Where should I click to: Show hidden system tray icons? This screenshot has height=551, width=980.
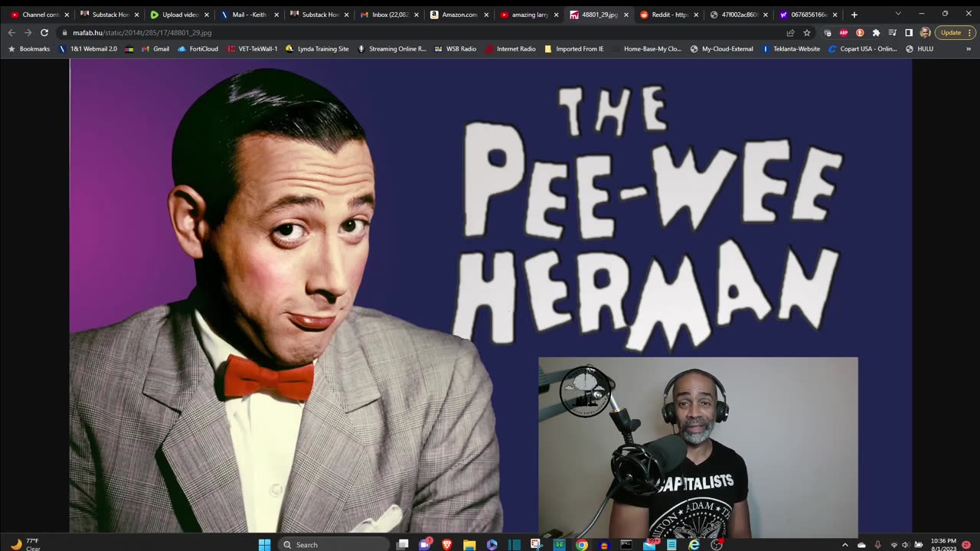[845, 545]
